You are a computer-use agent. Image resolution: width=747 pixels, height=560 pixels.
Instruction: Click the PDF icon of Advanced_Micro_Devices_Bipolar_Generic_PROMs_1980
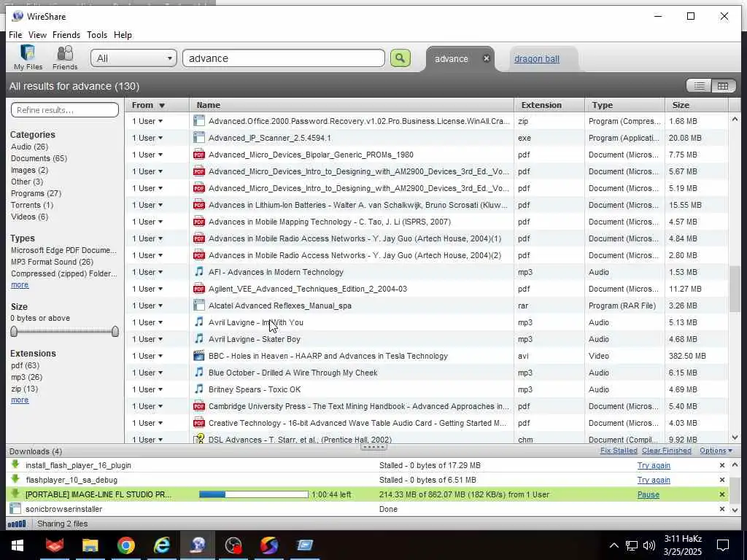click(x=198, y=155)
